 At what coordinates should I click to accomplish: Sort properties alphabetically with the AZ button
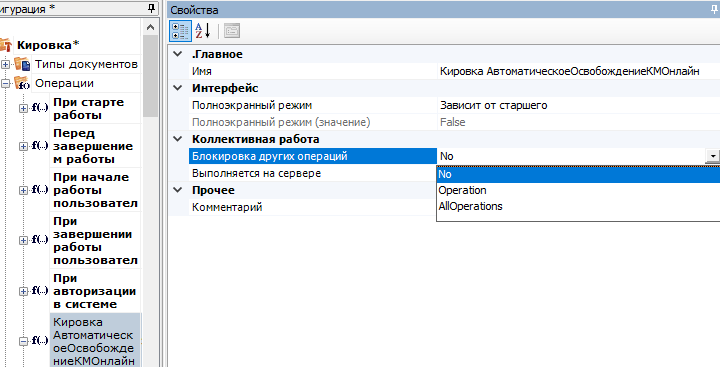[x=202, y=31]
